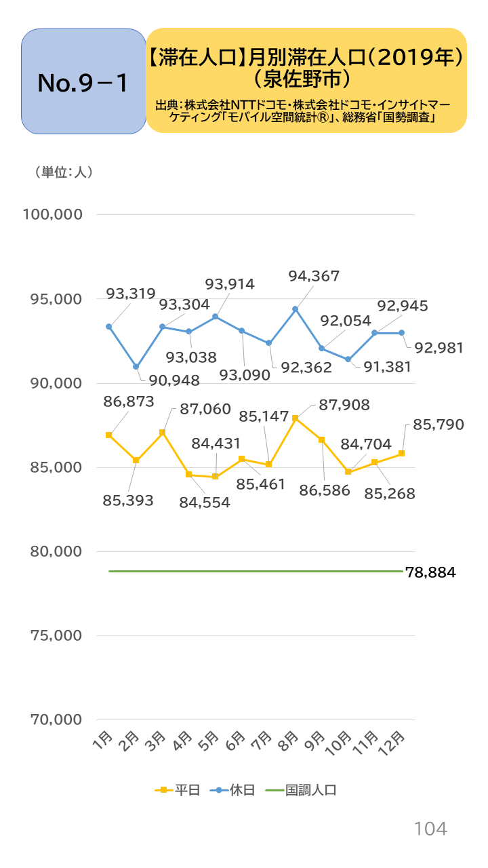Click the No.9-1 blue label box
The width and height of the screenshot is (488, 868).
point(83,81)
